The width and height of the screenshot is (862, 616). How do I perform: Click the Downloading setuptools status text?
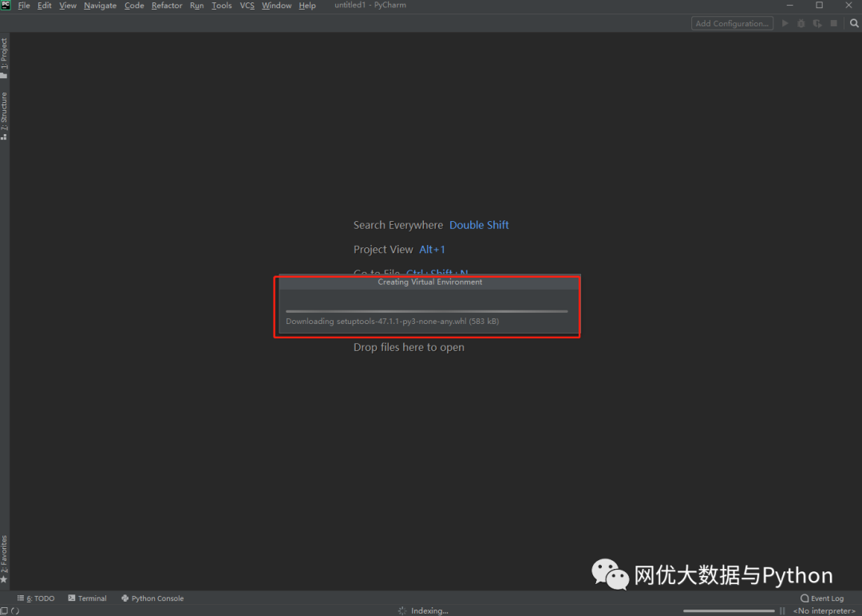pyautogui.click(x=393, y=322)
